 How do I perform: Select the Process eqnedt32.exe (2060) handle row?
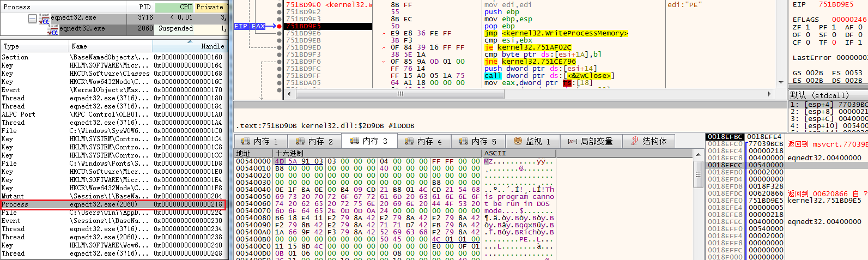pos(113,204)
